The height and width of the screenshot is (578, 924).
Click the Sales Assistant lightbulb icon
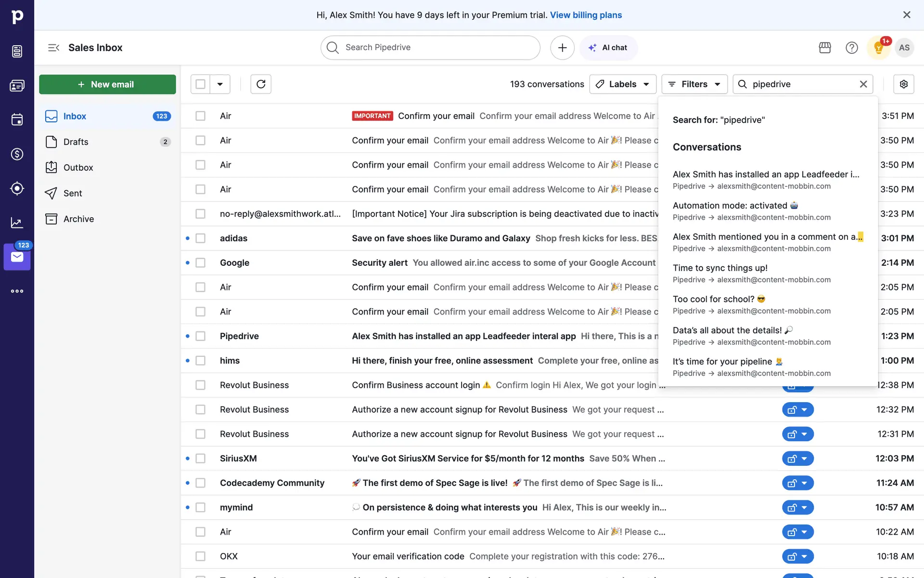pos(878,48)
